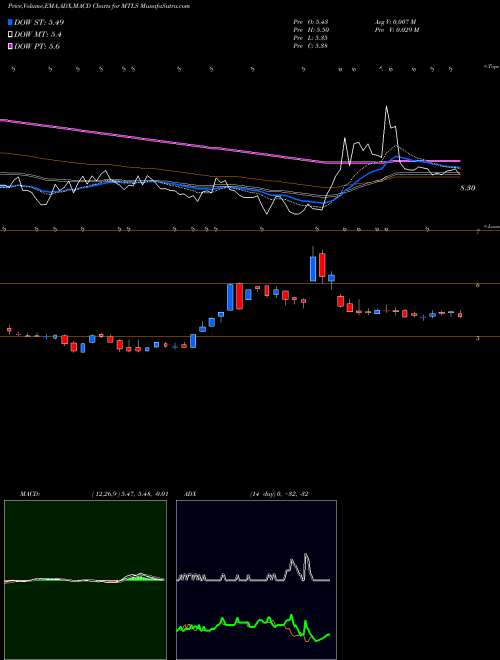Viewport: 500px width, 660px height.
Task: Open the green MACD indicator panel
Action: (x=85, y=580)
